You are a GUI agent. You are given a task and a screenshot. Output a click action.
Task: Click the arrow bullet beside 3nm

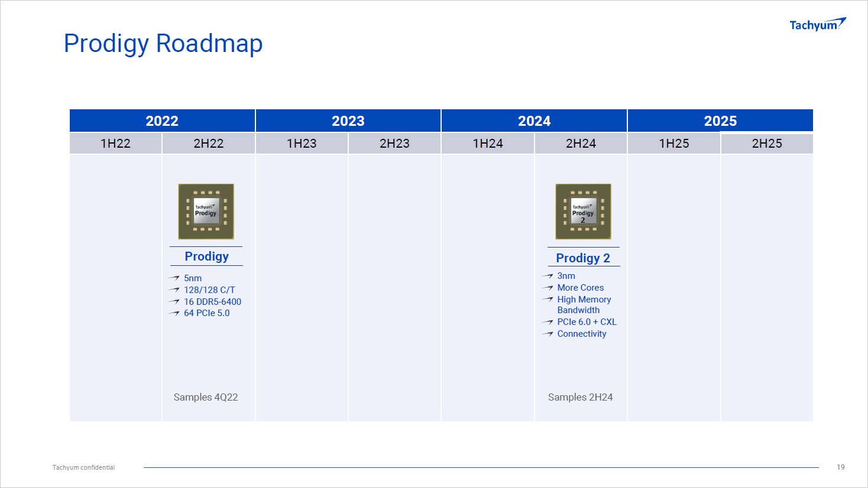548,276
